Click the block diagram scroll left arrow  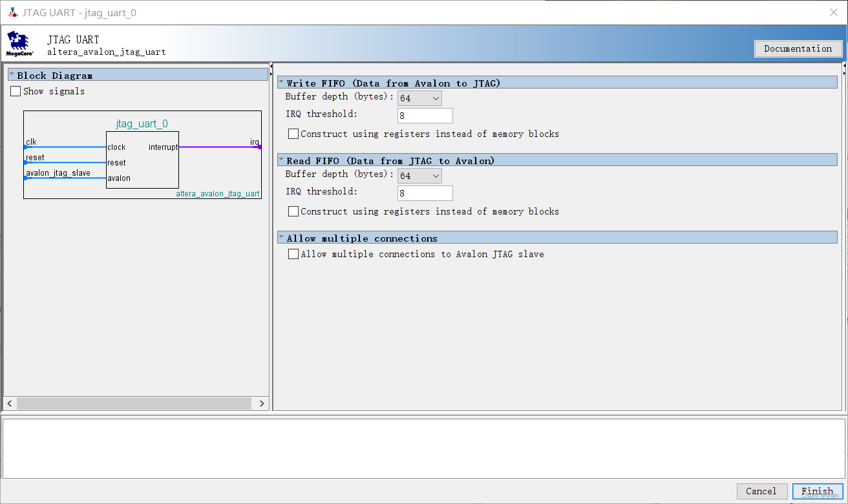10,403
